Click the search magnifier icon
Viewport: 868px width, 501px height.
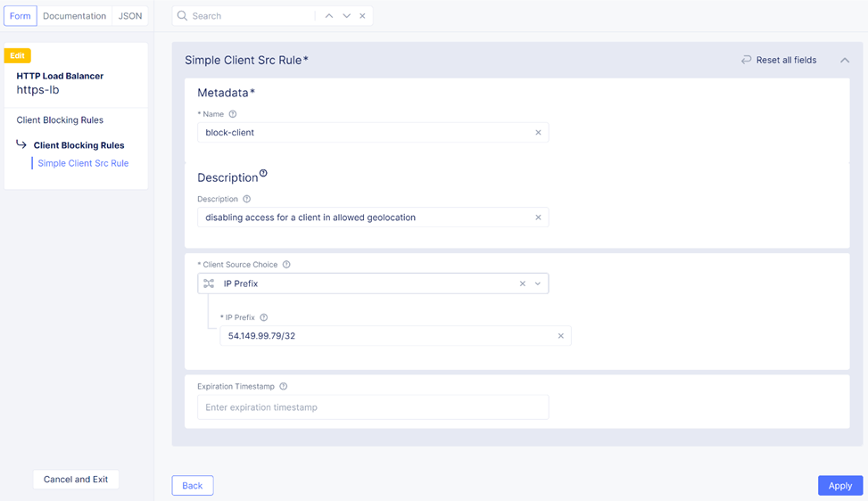(182, 16)
